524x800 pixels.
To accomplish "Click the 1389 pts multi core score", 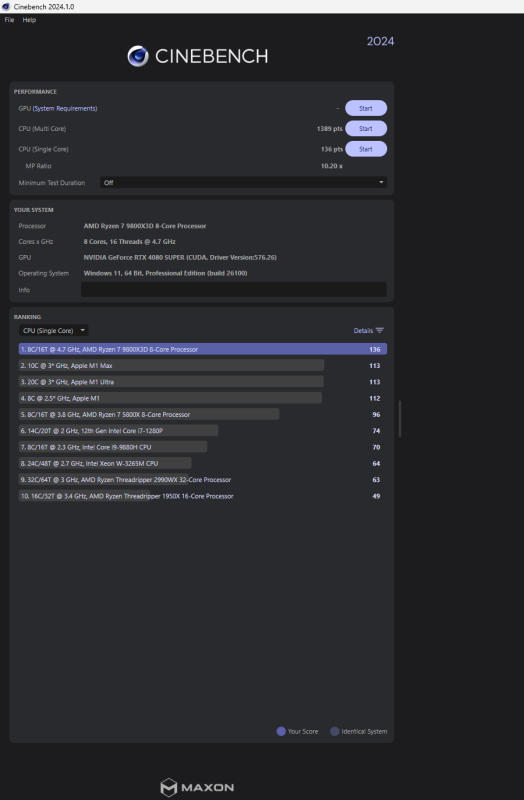I will tap(330, 129).
